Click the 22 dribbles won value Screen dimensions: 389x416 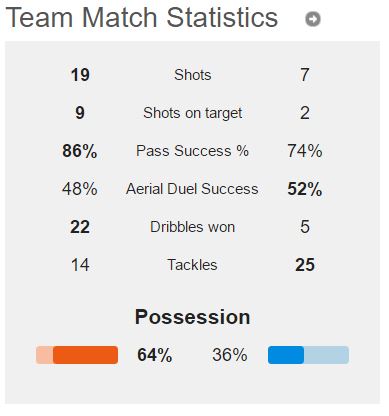tap(80, 227)
